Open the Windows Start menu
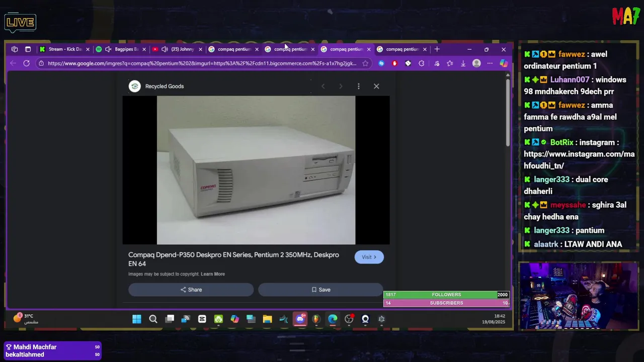Image resolution: width=644 pixels, height=362 pixels. pyautogui.click(x=136, y=319)
